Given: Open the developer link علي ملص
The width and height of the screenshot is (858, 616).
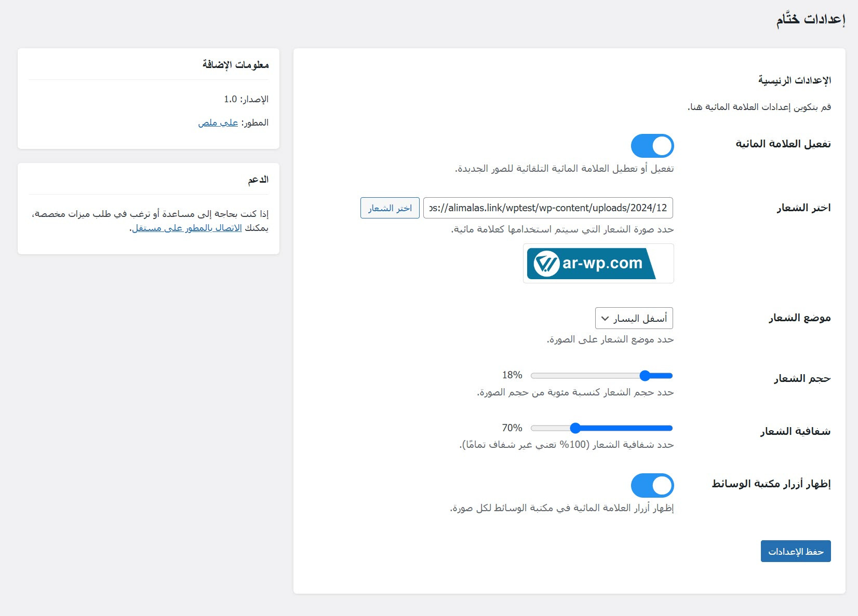Looking at the screenshot, I should [218, 123].
